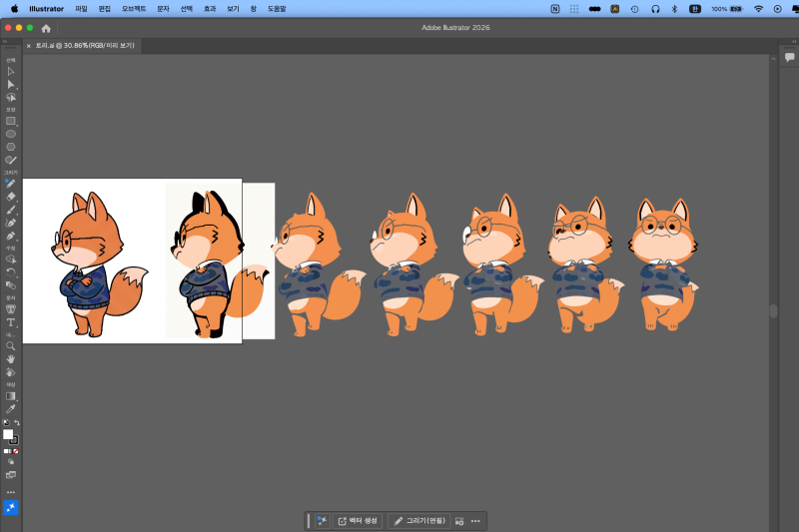Click the vertical scrollbar thumb
This screenshot has width=799, height=532.
(773, 310)
